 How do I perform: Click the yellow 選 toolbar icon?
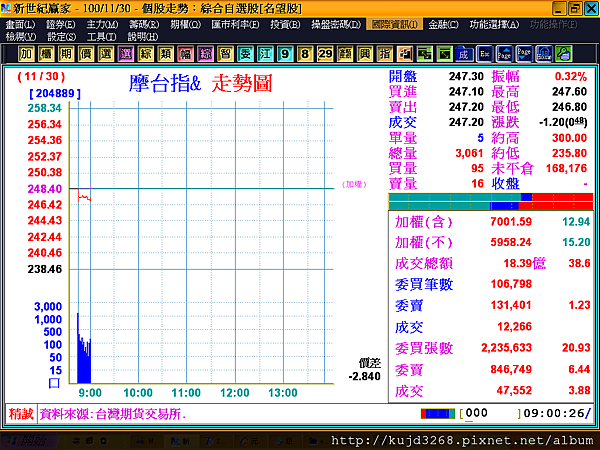point(106,54)
